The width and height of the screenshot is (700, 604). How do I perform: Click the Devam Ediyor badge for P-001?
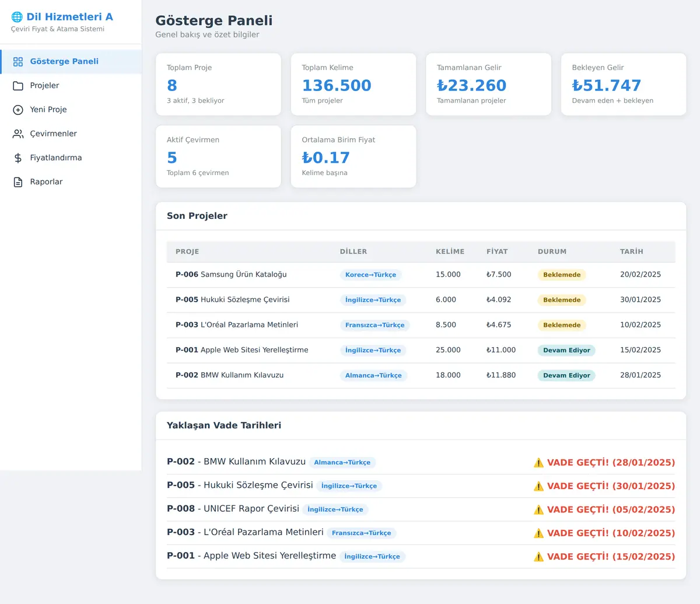point(566,350)
